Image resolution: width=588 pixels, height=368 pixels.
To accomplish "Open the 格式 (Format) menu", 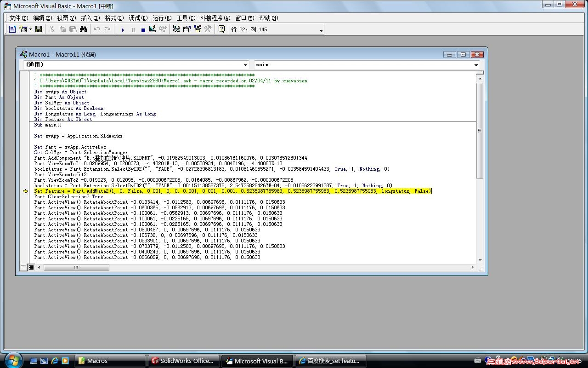I will (114, 18).
